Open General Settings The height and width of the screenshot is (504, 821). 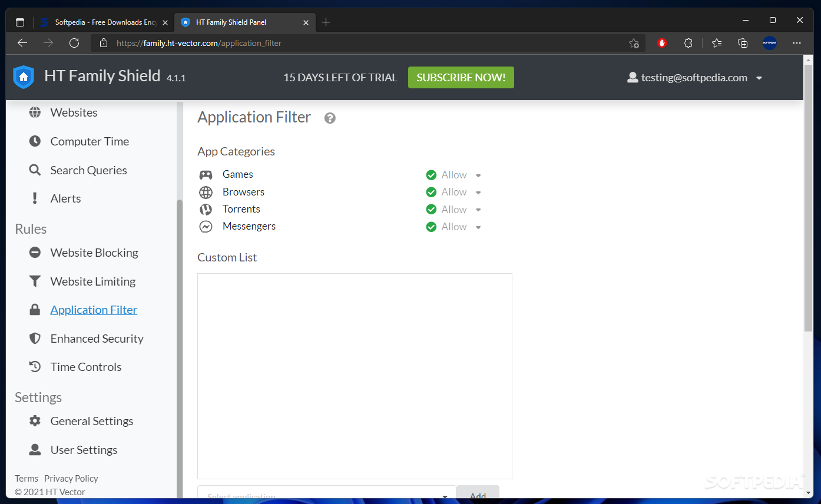click(x=92, y=421)
